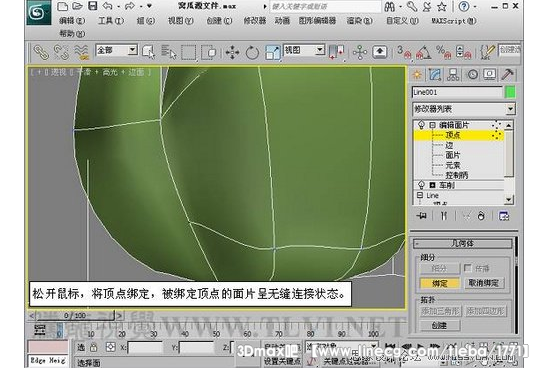Open file with the folder icon
The width and height of the screenshot is (558, 368).
click(x=77, y=6)
